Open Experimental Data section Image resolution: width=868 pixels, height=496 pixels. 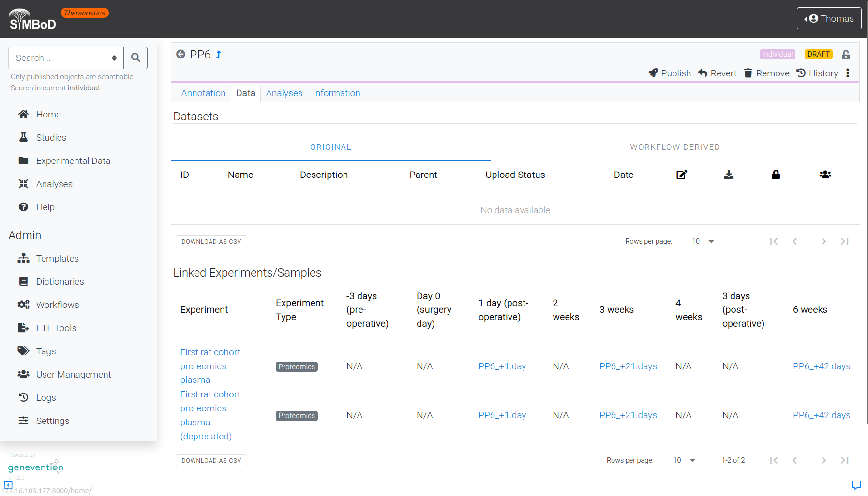click(x=73, y=161)
